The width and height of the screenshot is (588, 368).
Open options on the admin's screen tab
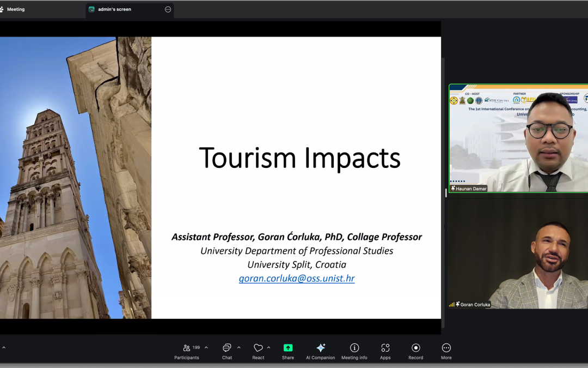point(168,9)
